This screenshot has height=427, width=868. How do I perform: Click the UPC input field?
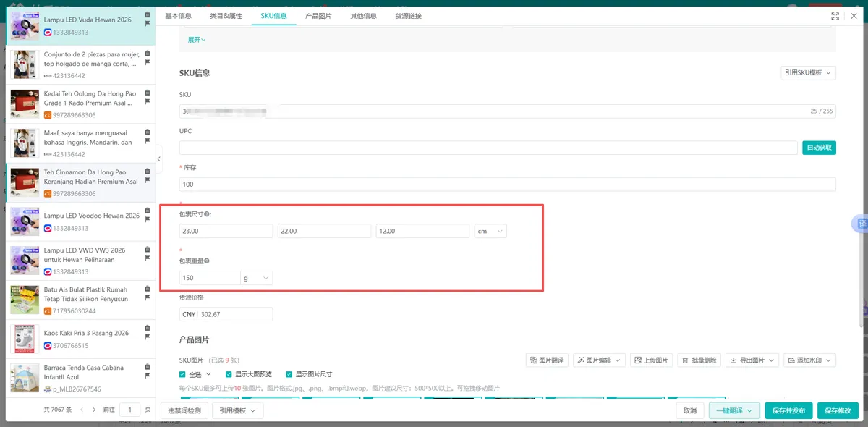[488, 148]
